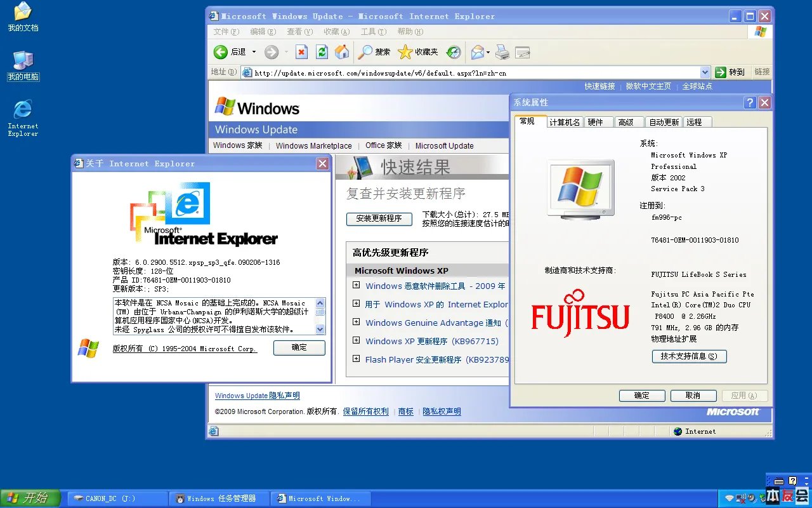This screenshot has width=812, height=508.
Task: Switch to the 硬件 tab in 系统属性
Action: tap(598, 121)
